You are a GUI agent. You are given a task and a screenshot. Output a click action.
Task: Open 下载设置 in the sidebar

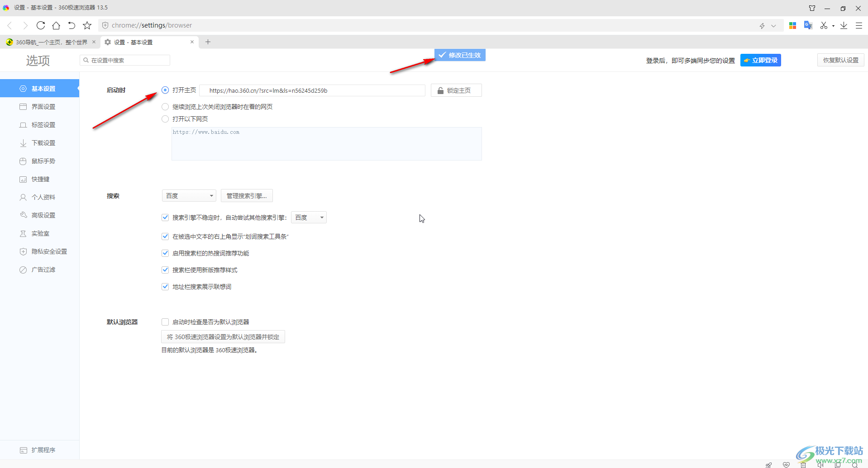[x=39, y=143]
